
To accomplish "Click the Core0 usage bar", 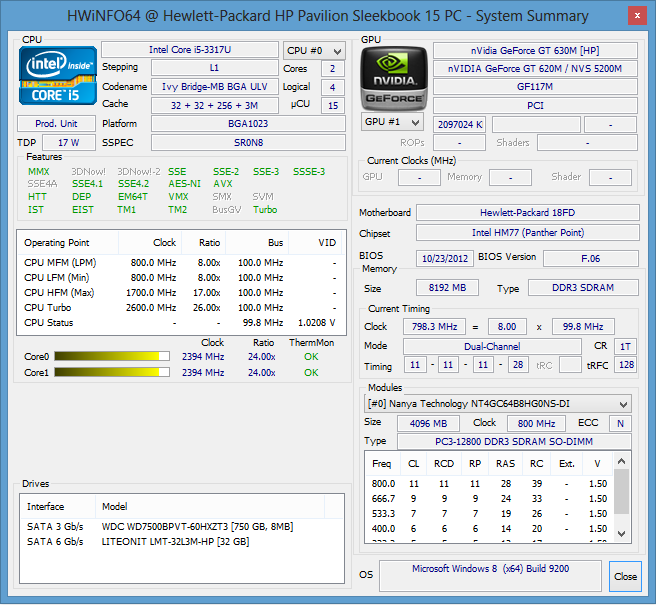I will pyautogui.click(x=112, y=356).
